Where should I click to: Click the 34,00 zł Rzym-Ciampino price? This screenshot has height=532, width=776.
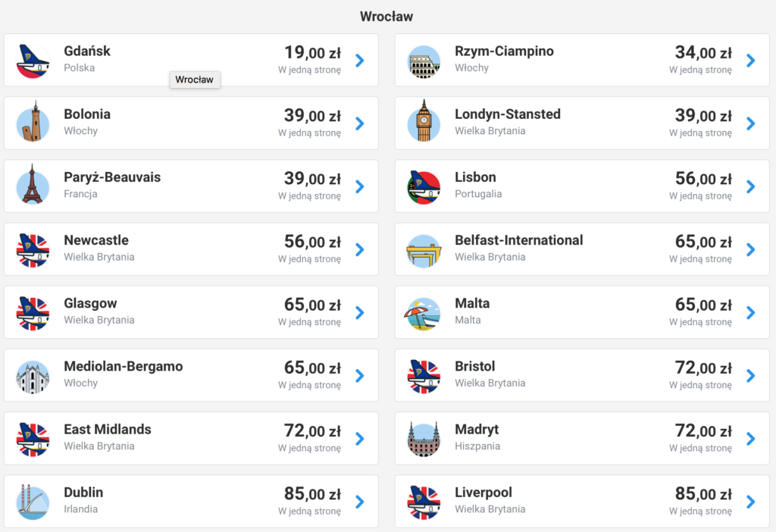(x=702, y=53)
